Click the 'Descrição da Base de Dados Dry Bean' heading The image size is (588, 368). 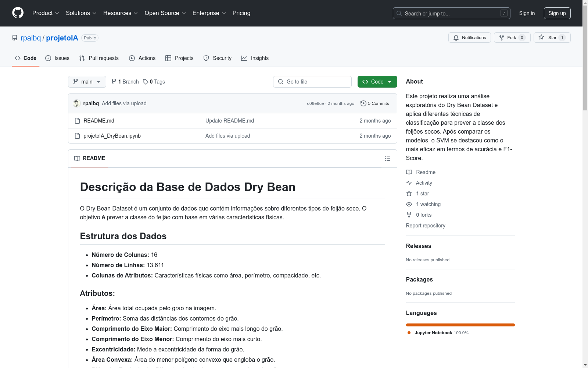188,187
